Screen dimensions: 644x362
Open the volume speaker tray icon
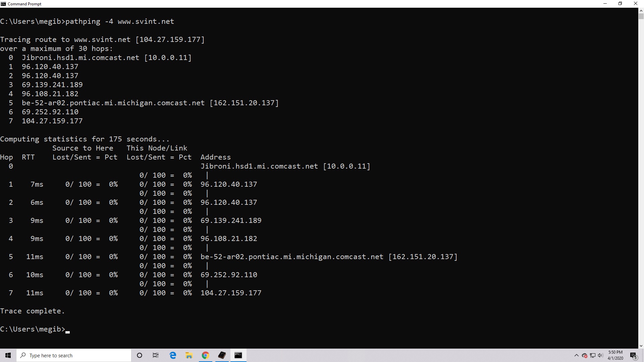click(600, 356)
